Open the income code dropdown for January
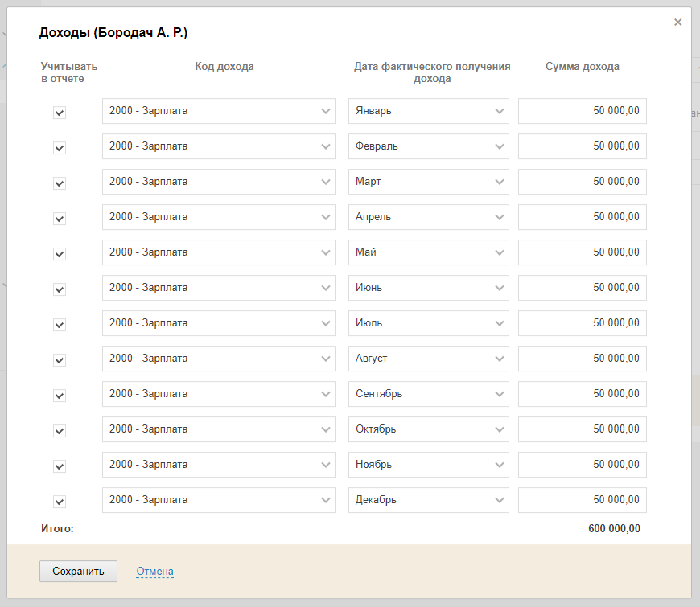This screenshot has height=607, width=700. coord(218,111)
